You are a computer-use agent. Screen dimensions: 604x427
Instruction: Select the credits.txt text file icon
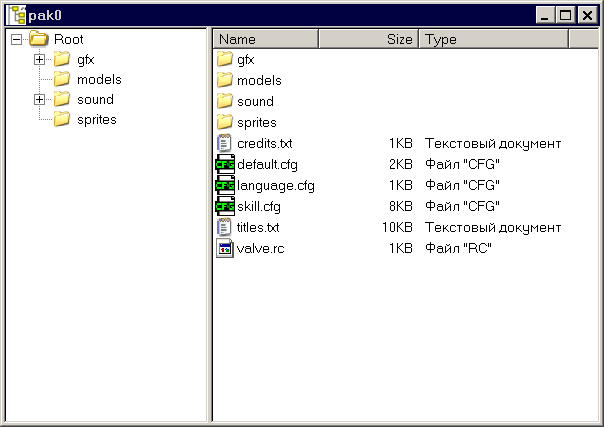click(x=225, y=143)
